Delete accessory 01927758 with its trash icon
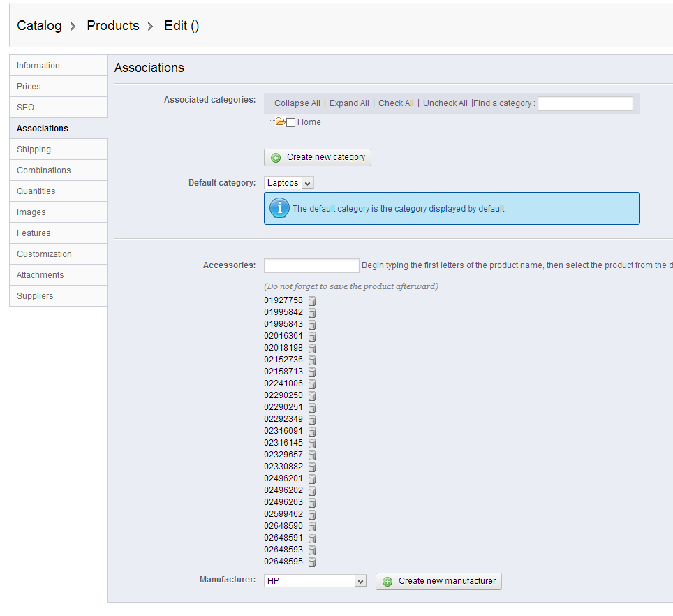 (x=312, y=300)
